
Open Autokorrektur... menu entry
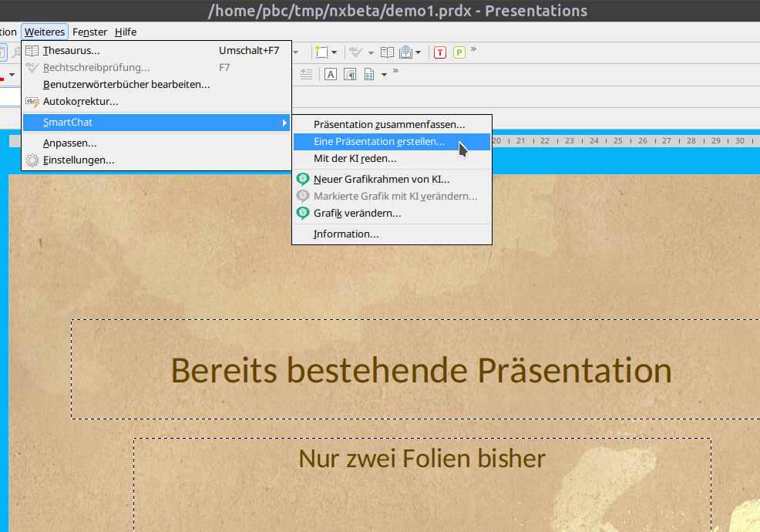click(156, 101)
